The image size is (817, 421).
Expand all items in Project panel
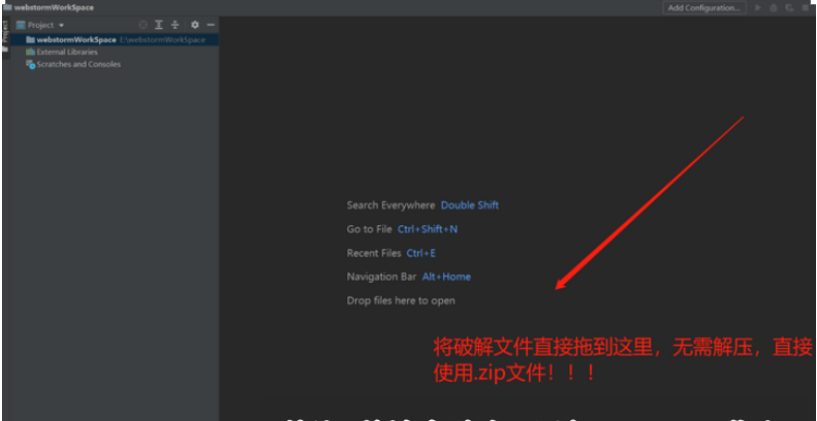click(x=159, y=25)
